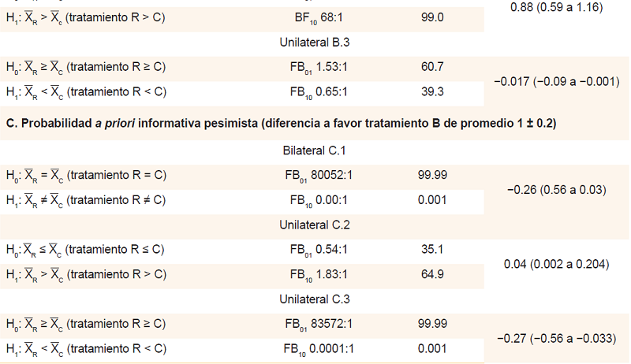The width and height of the screenshot is (631, 364).
Task: Select the 35.1 probability value
Action: point(431,250)
